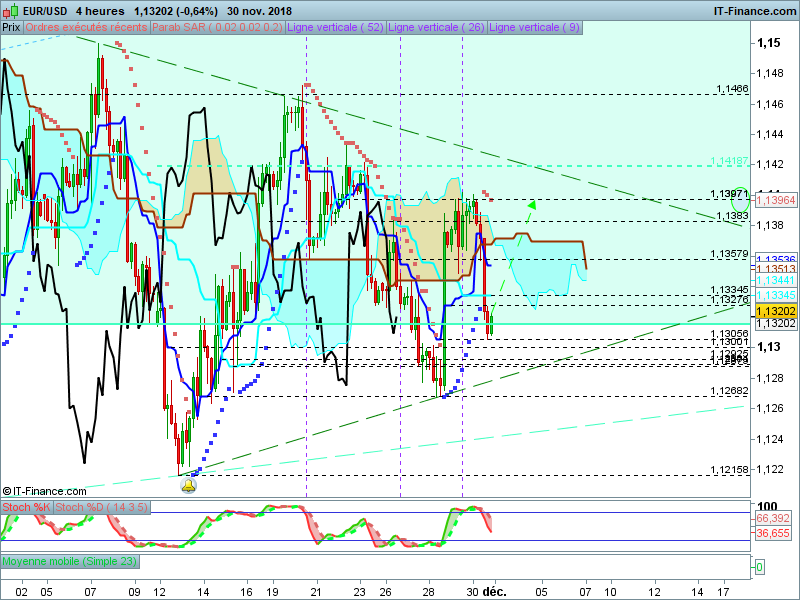Click the Stochastic 66,392 value tag
This screenshot has height=600, width=800.
coord(774,519)
